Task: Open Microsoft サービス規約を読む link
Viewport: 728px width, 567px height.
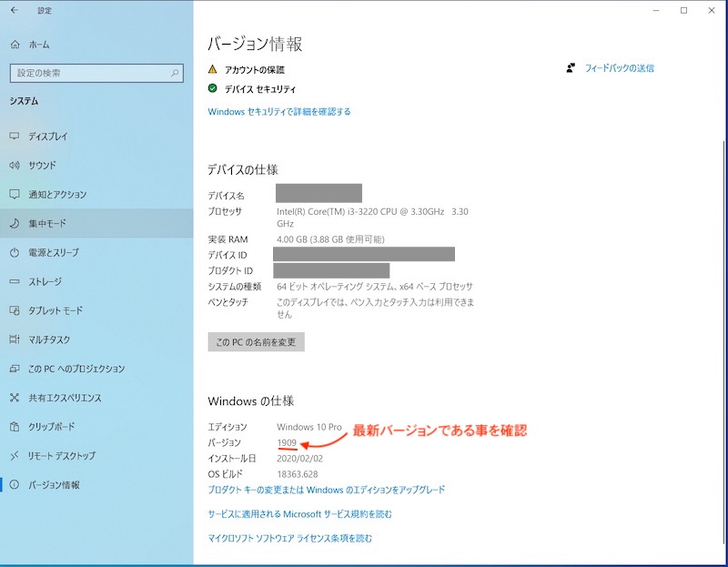Action: pos(300,514)
